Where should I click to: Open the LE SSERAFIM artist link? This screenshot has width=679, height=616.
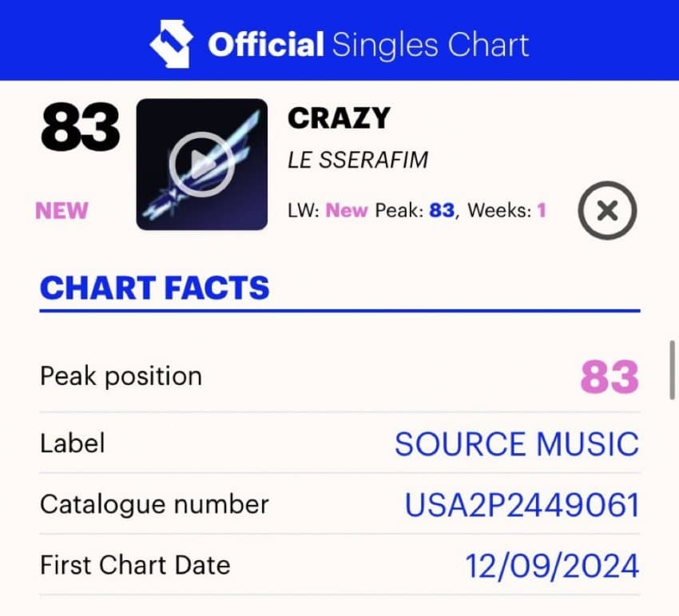pos(358,160)
